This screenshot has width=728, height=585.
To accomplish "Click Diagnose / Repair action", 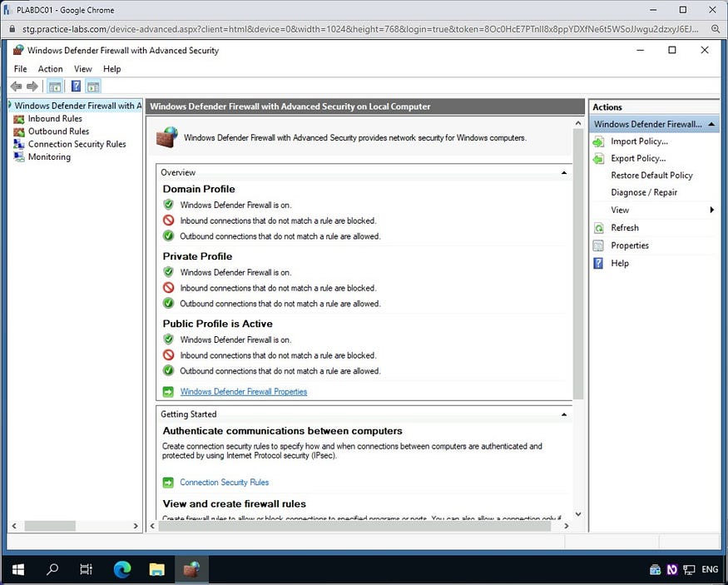I will pos(644,193).
